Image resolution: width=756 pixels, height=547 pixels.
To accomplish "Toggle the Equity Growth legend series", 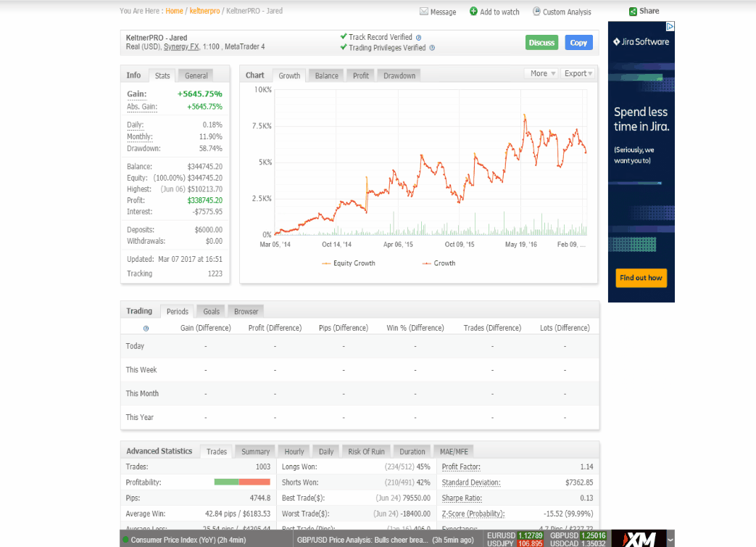I will (349, 263).
